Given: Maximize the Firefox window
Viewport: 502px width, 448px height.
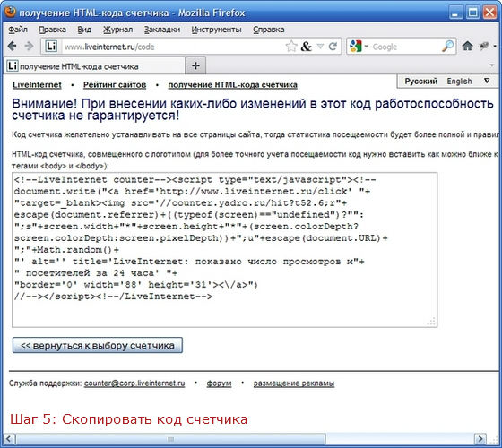Looking at the screenshot, I should 473,13.
